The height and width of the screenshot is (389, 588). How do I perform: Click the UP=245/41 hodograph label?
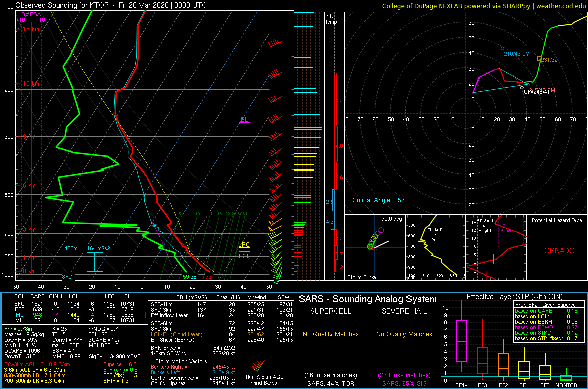536,92
